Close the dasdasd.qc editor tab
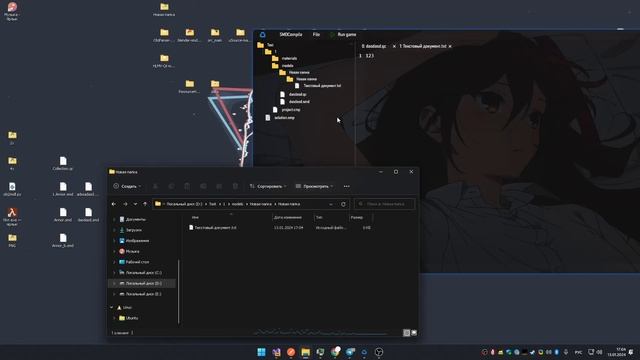This screenshot has height=360, width=640. [394, 47]
